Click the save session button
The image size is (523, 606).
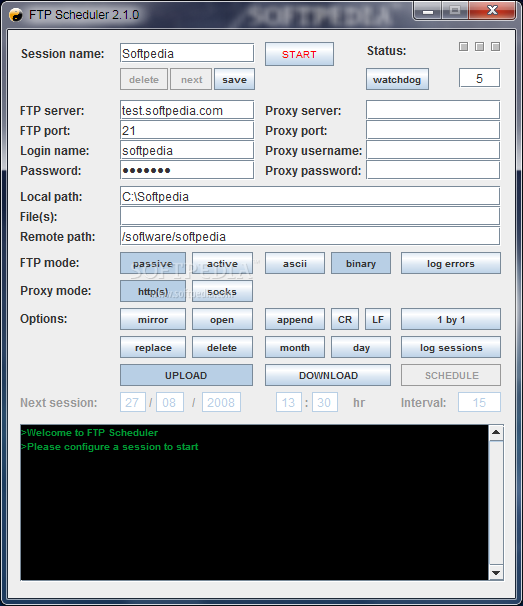[x=234, y=79]
